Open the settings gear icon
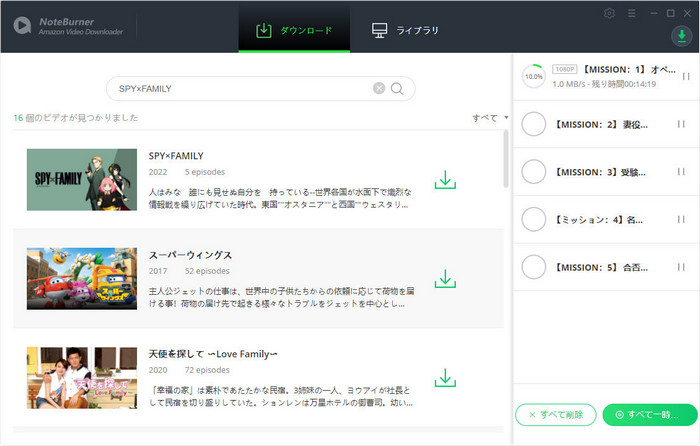700x446 pixels. pos(609,13)
